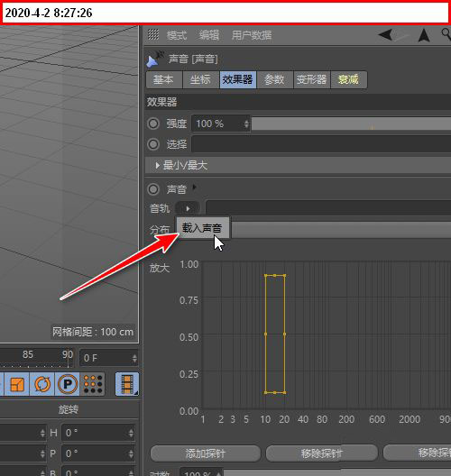
Task: Switch to the 坐标 tab
Action: pos(201,79)
